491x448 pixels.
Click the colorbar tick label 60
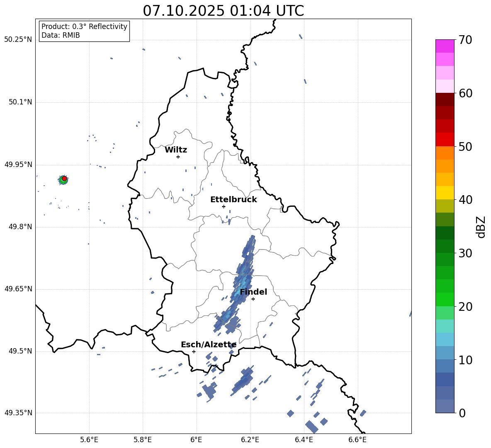tap(465, 93)
